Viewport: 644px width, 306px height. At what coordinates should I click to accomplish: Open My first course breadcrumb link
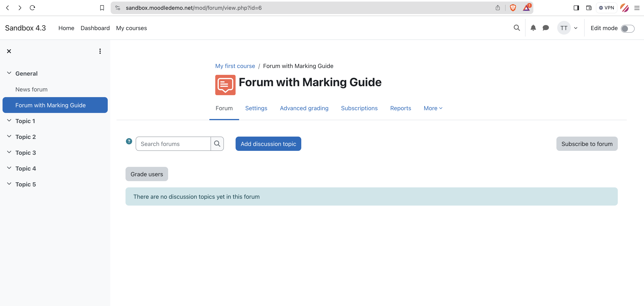(235, 66)
